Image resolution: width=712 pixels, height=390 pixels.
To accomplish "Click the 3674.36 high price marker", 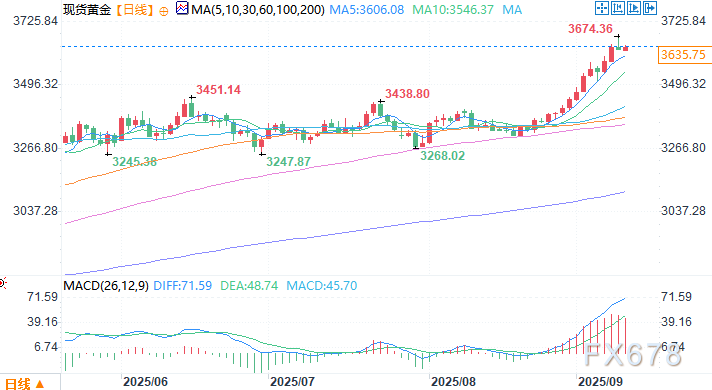I will tap(590, 29).
